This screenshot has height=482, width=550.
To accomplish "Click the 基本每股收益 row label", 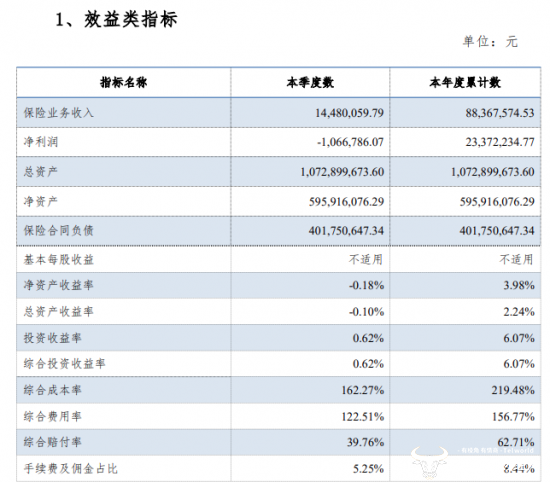I will point(59,260).
